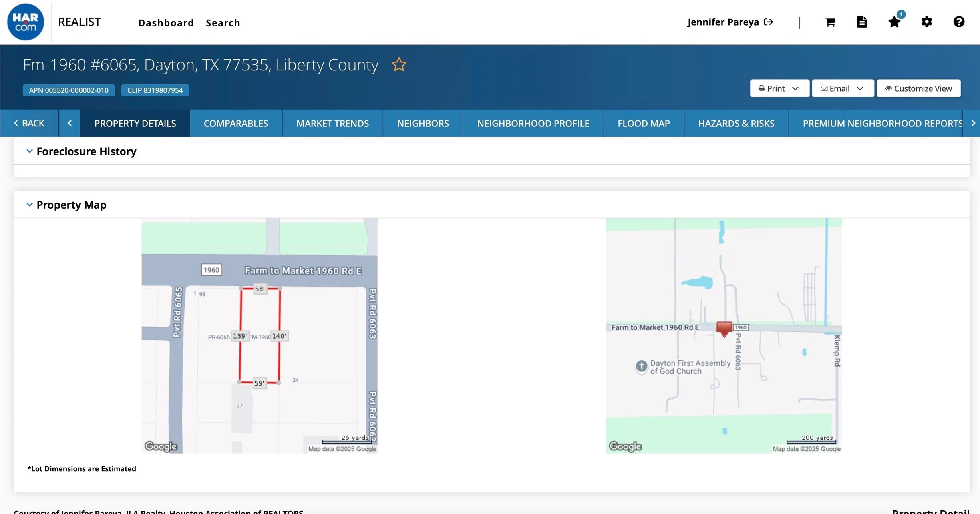
Task: Open the Search menu item
Action: tap(223, 23)
